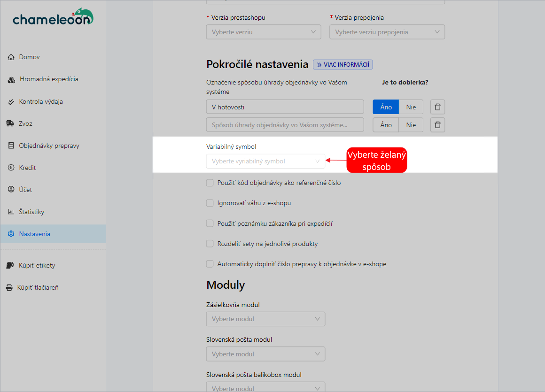Expand the Zásielkovňa modul dropdown
Image resolution: width=545 pixels, height=392 pixels.
point(265,319)
